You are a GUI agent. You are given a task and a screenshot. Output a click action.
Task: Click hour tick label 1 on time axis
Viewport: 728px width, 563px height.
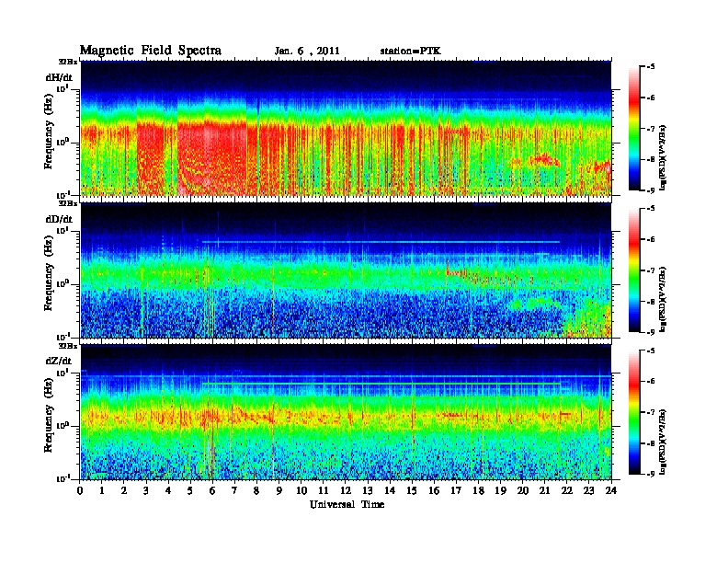(102, 490)
